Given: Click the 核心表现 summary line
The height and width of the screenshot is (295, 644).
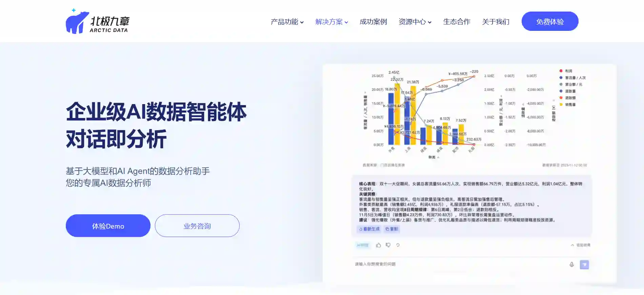Looking at the screenshot, I should pyautogui.click(x=470, y=186).
